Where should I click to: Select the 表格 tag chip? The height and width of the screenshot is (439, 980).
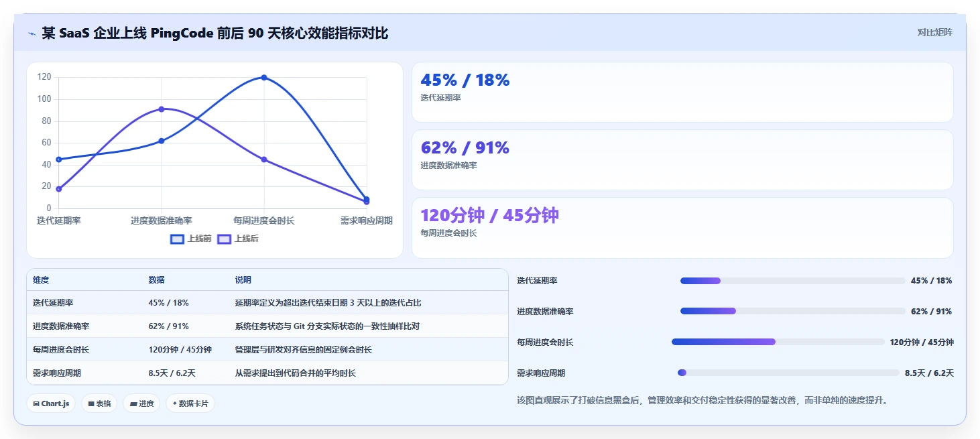(x=99, y=403)
